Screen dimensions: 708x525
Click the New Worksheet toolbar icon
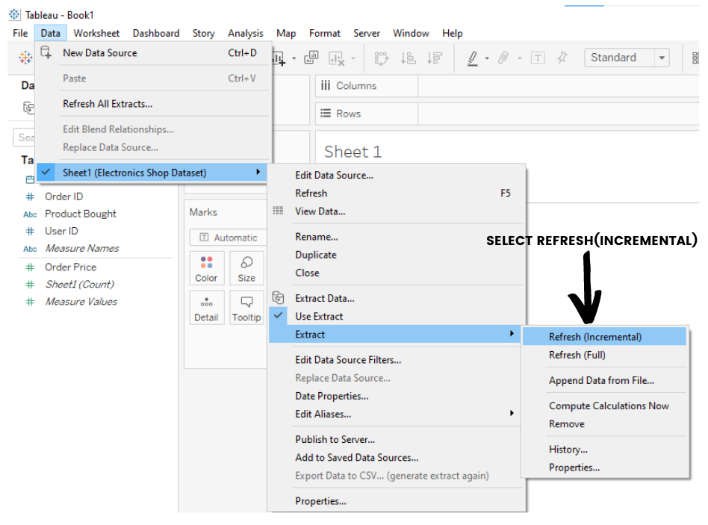[279, 58]
